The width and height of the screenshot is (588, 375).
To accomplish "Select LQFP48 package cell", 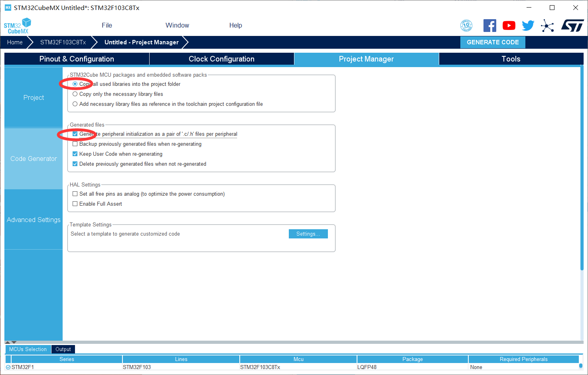I will pyautogui.click(x=412, y=367).
